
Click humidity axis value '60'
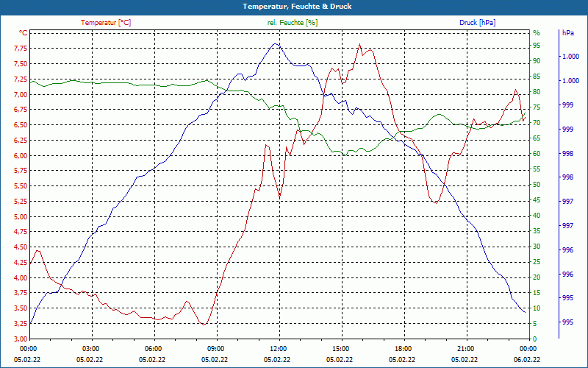[x=537, y=154]
